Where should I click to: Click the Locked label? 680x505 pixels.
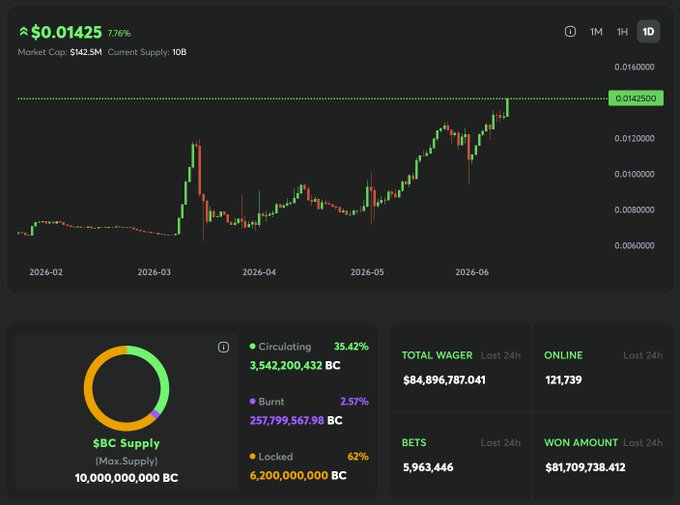(275, 456)
